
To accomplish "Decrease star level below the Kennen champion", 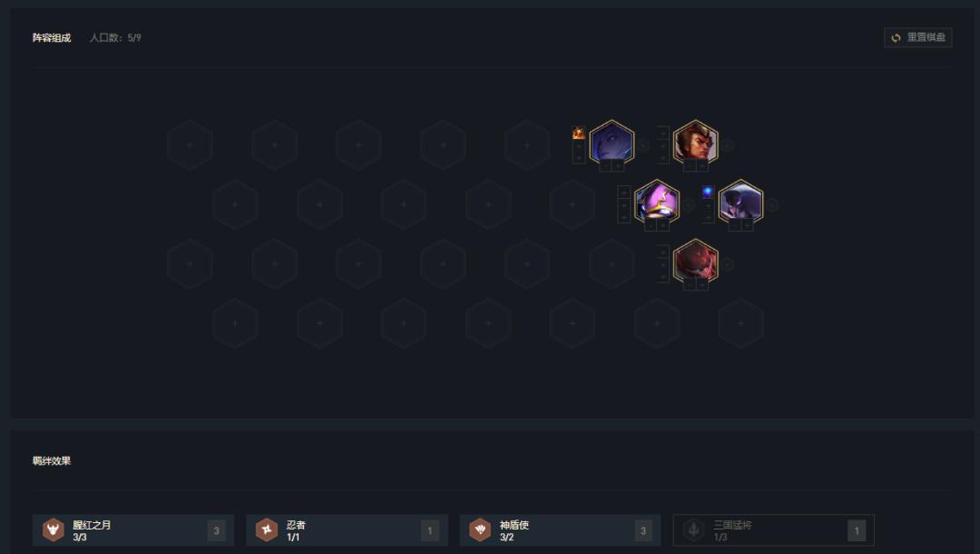I will click(x=651, y=225).
